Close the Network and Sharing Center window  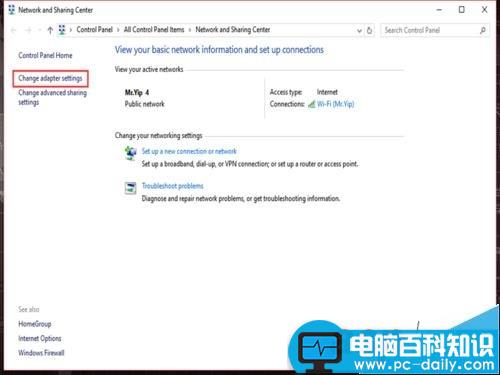pos(485,10)
